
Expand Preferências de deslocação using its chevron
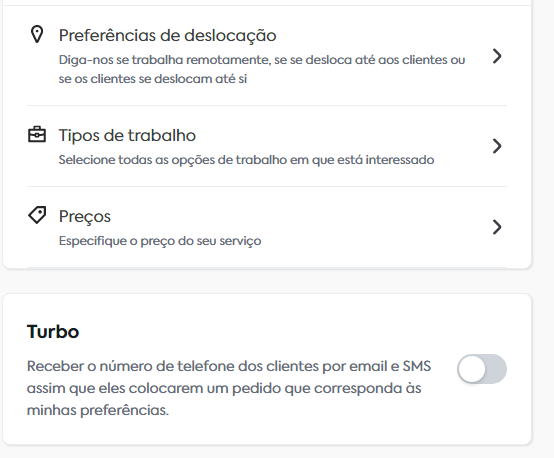497,56
